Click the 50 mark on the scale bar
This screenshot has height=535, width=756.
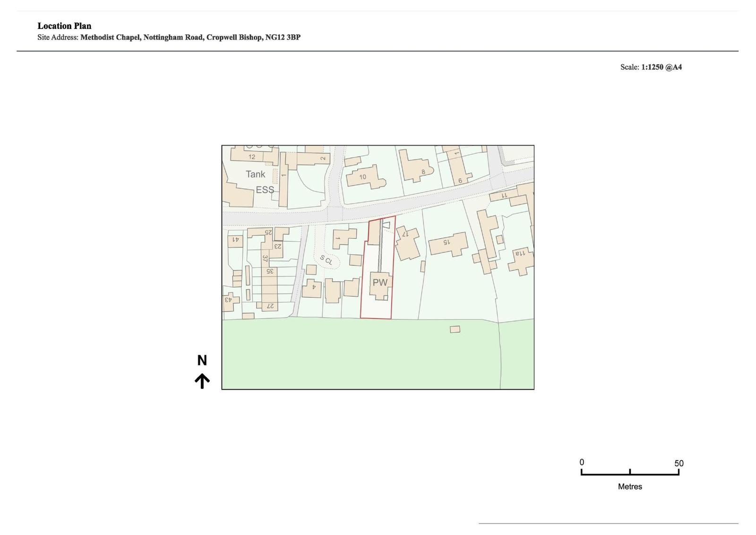tap(679, 463)
